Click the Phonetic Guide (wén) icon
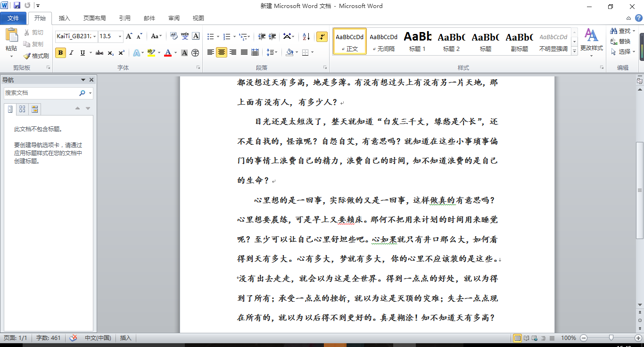 185,36
